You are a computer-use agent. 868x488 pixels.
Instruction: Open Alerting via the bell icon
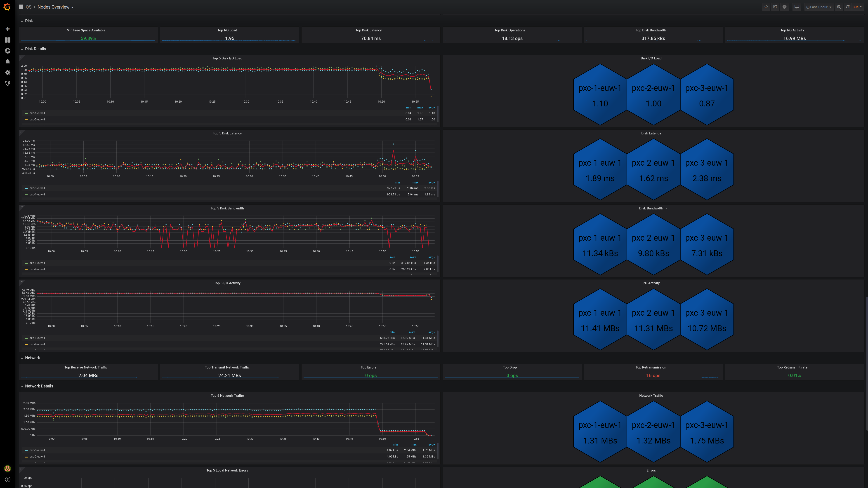[7, 62]
